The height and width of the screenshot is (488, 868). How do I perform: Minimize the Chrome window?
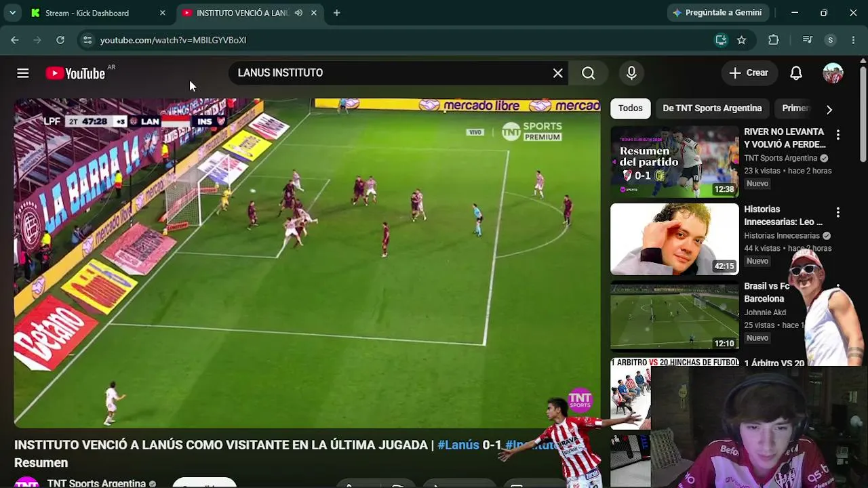795,13
